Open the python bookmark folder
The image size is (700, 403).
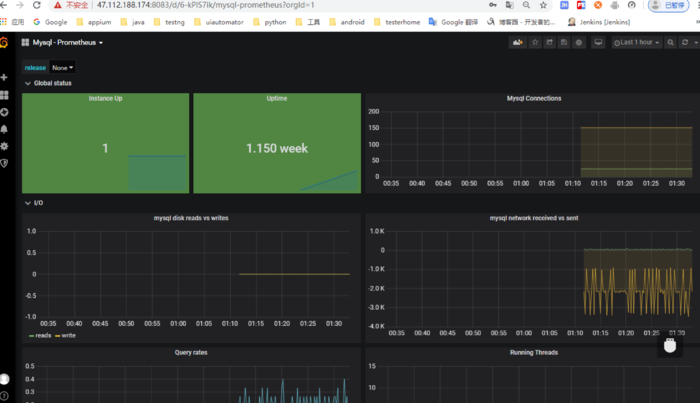pyautogui.click(x=270, y=22)
